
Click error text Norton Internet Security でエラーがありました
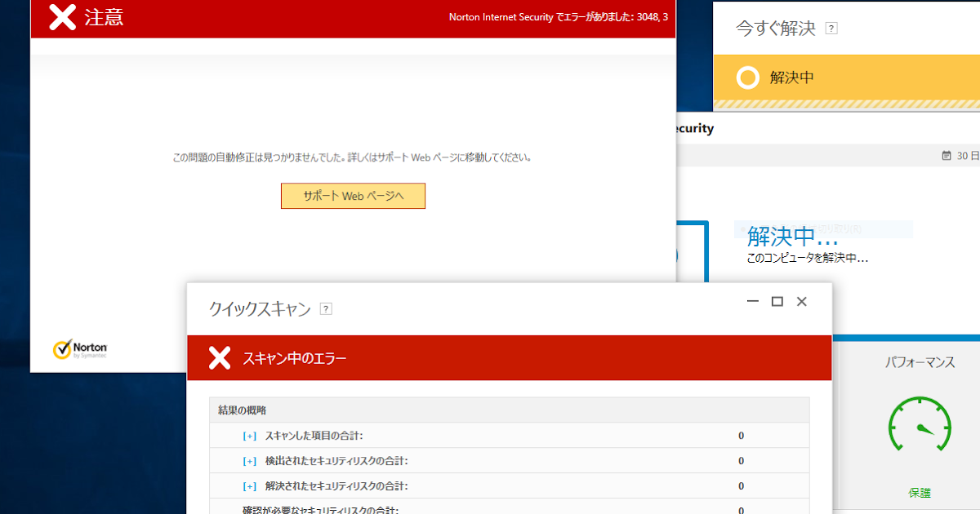[559, 17]
